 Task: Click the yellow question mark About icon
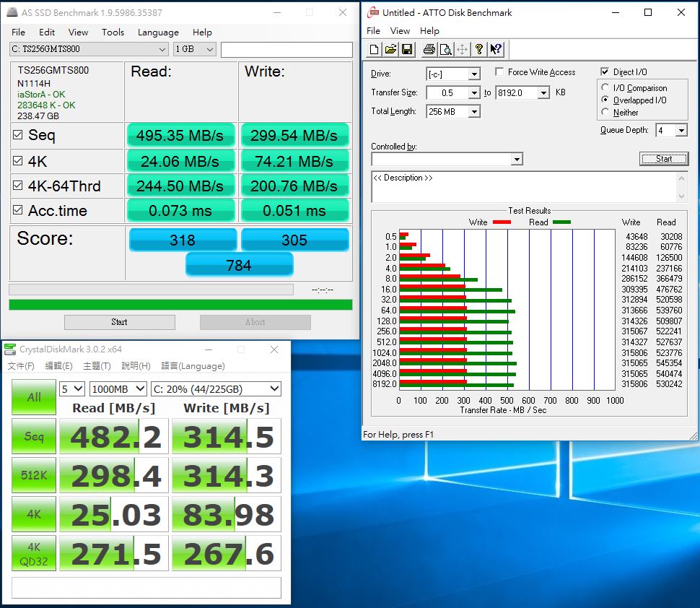click(x=478, y=50)
